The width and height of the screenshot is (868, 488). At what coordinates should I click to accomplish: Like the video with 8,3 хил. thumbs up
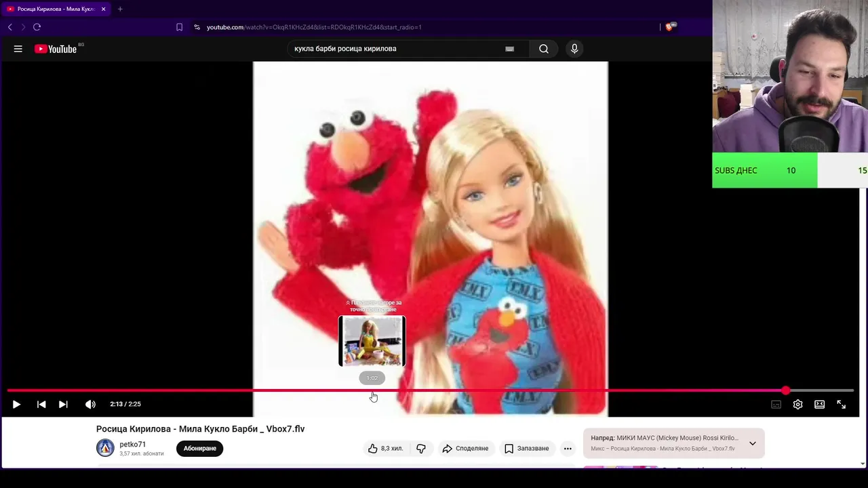tap(386, 448)
